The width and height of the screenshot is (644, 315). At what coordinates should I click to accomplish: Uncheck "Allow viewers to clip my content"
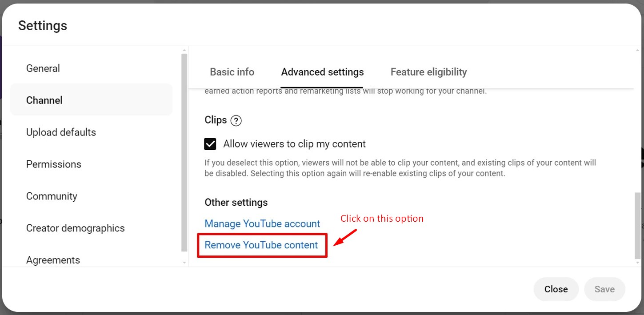pos(210,144)
